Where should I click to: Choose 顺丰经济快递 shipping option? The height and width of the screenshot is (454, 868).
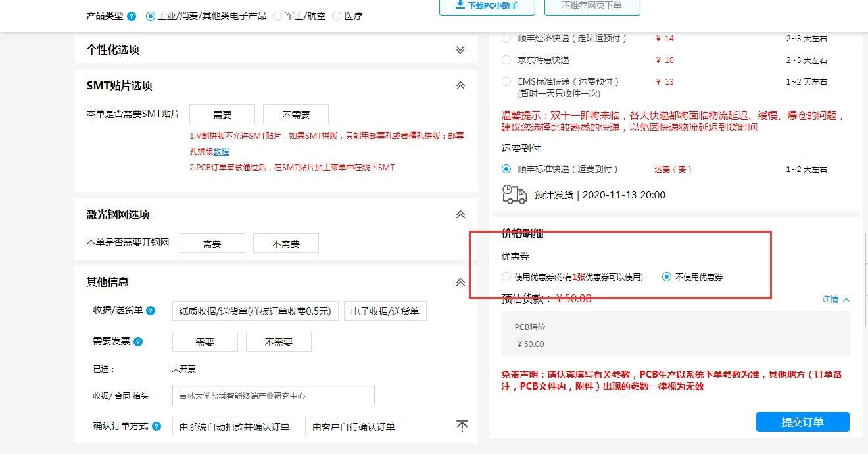point(506,38)
